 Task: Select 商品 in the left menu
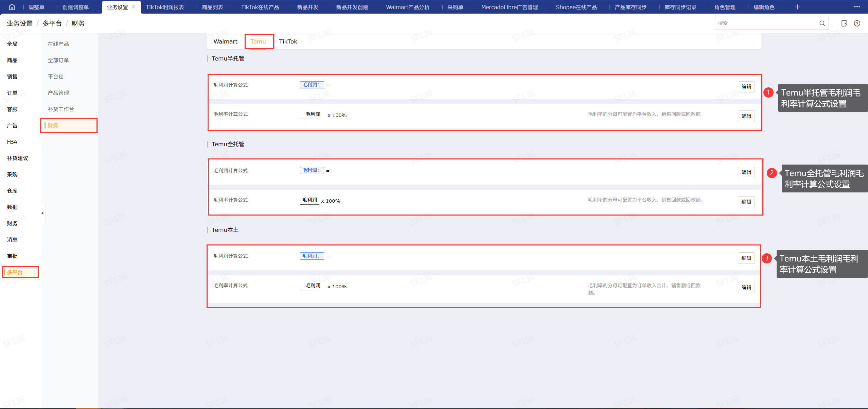12,60
